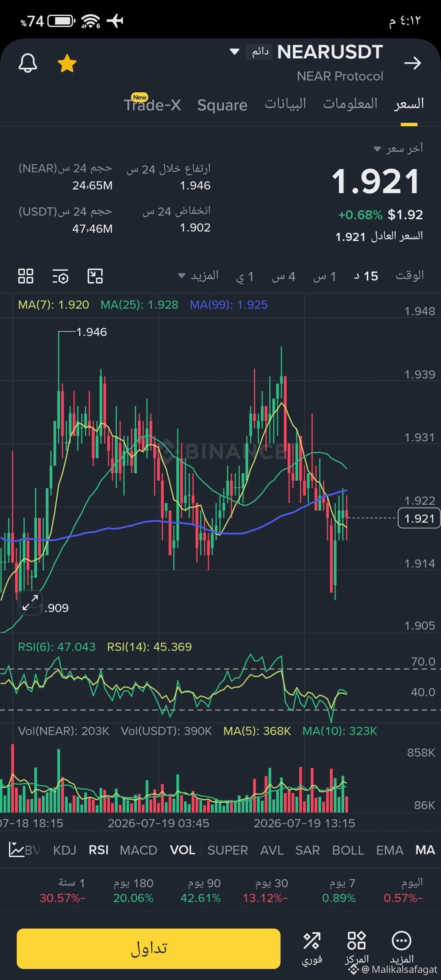Screen dimensions: 441x980
Task: Tap the MA(99) indicator label
Action: click(x=229, y=305)
